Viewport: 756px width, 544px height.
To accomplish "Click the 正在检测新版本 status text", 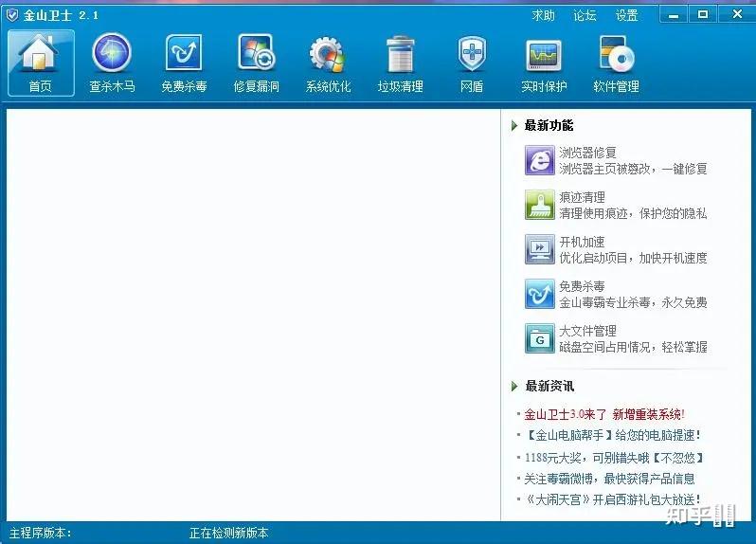I will coord(229,533).
